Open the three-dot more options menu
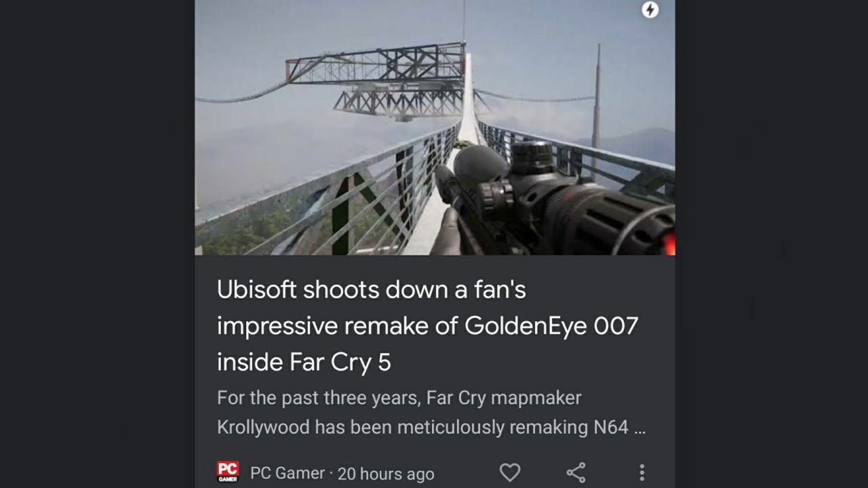This screenshot has height=488, width=868. tap(642, 472)
